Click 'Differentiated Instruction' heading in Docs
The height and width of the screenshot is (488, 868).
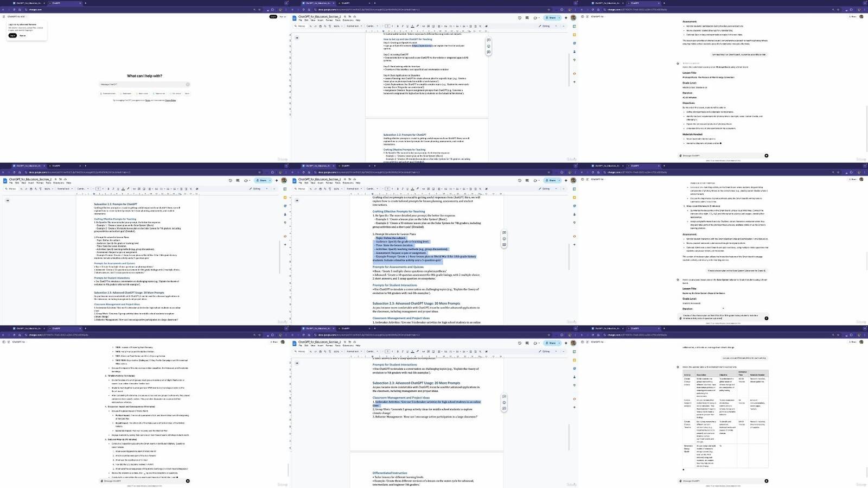(x=390, y=473)
